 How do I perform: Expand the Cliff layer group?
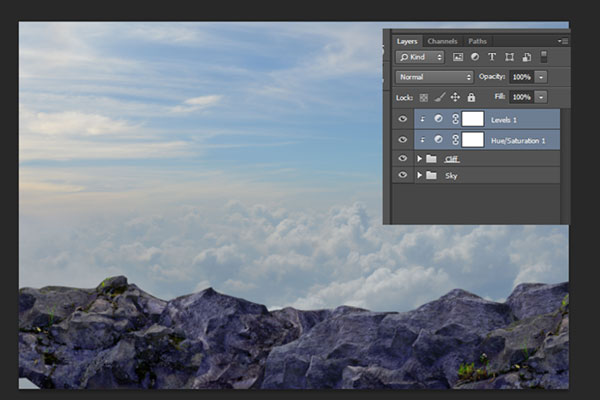click(419, 158)
